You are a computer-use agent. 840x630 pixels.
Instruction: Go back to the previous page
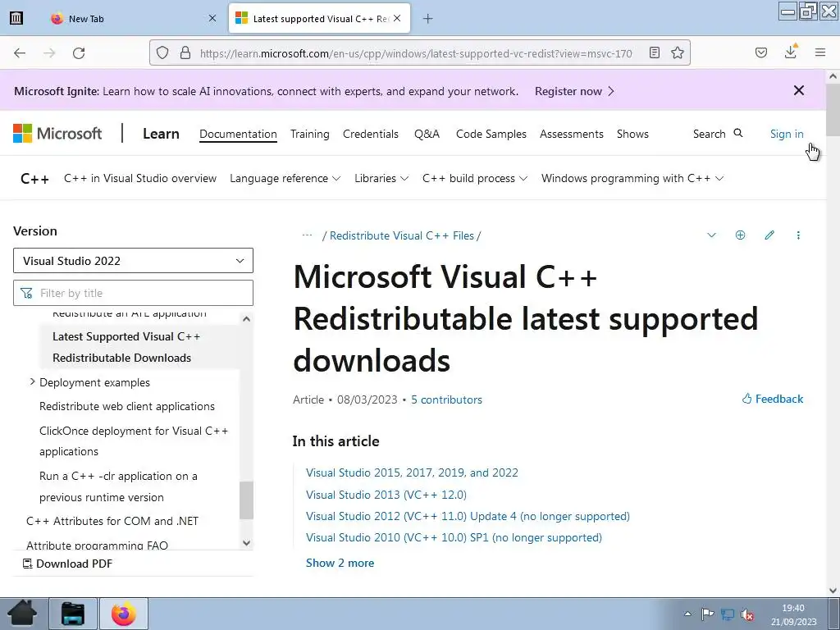(x=20, y=52)
